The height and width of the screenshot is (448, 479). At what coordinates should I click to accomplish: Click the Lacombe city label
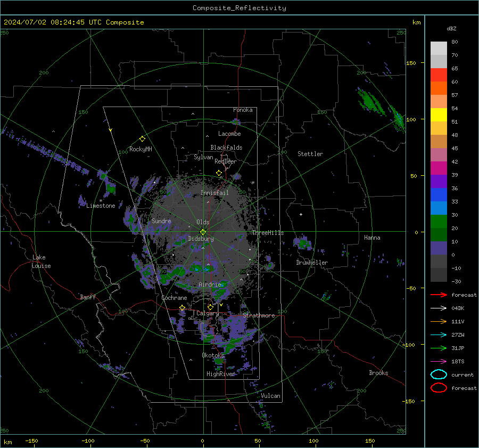click(229, 134)
